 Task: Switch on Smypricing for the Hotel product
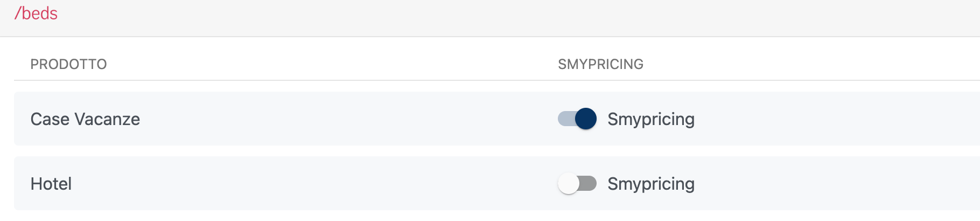(x=577, y=183)
